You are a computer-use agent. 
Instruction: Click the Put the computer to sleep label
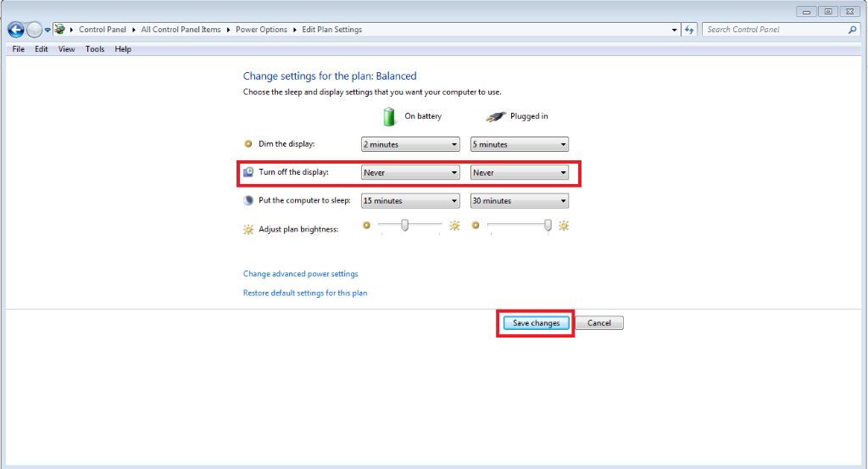[x=304, y=200]
